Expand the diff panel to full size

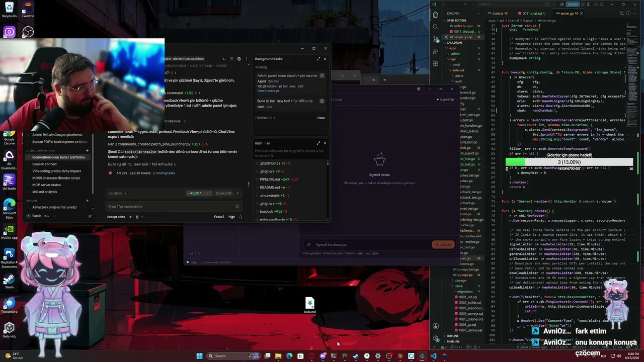pyautogui.click(x=318, y=143)
